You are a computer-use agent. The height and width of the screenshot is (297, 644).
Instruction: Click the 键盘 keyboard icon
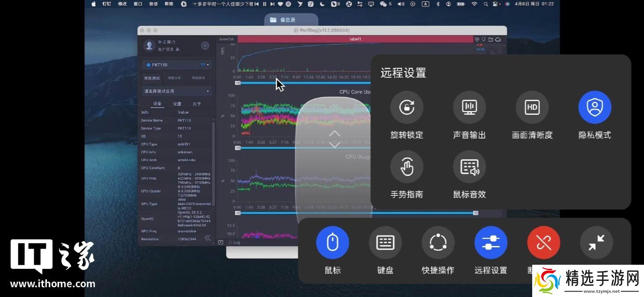[385, 243]
